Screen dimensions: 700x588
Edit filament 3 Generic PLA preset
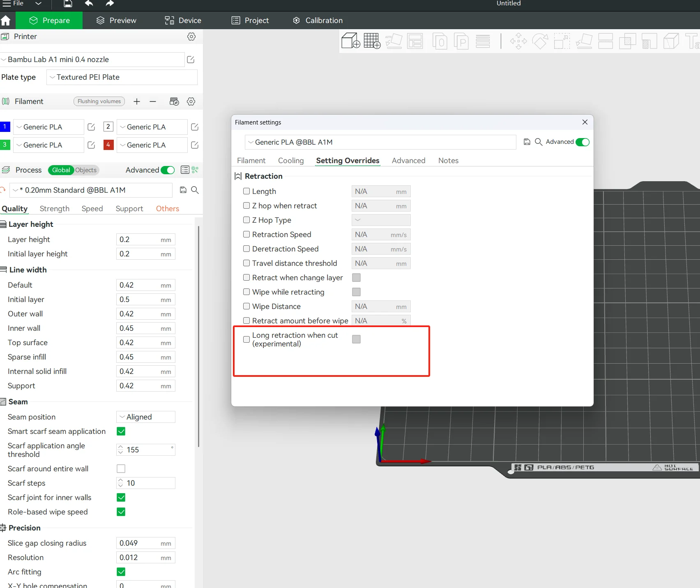point(91,145)
